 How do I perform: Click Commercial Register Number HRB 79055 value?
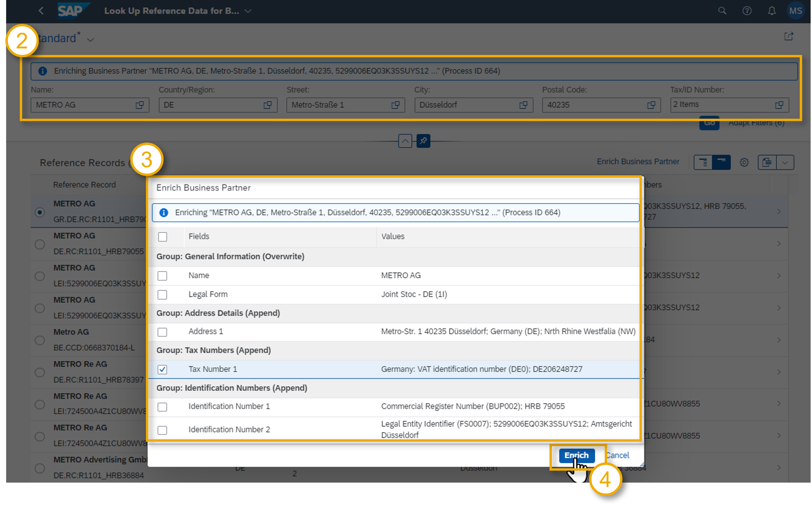(x=472, y=407)
